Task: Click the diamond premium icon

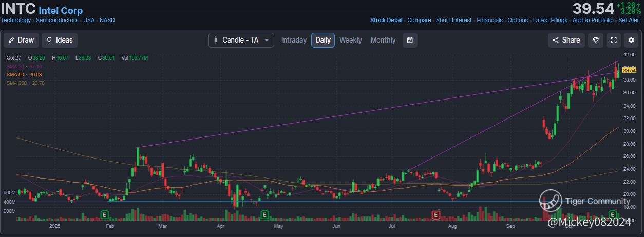Action: pos(596,40)
